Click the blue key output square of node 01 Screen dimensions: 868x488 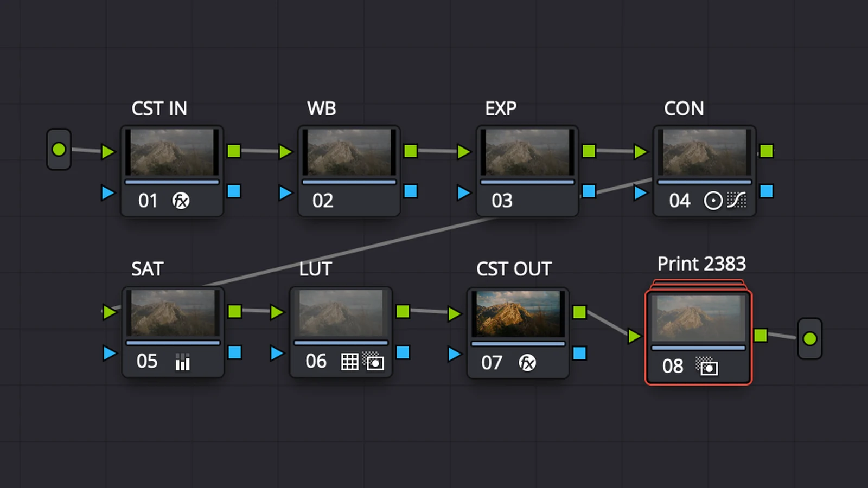(x=234, y=191)
